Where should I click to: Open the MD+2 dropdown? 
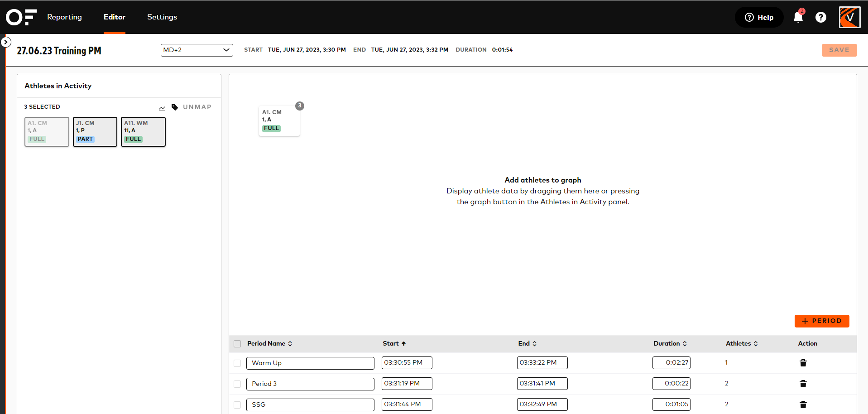coord(197,50)
